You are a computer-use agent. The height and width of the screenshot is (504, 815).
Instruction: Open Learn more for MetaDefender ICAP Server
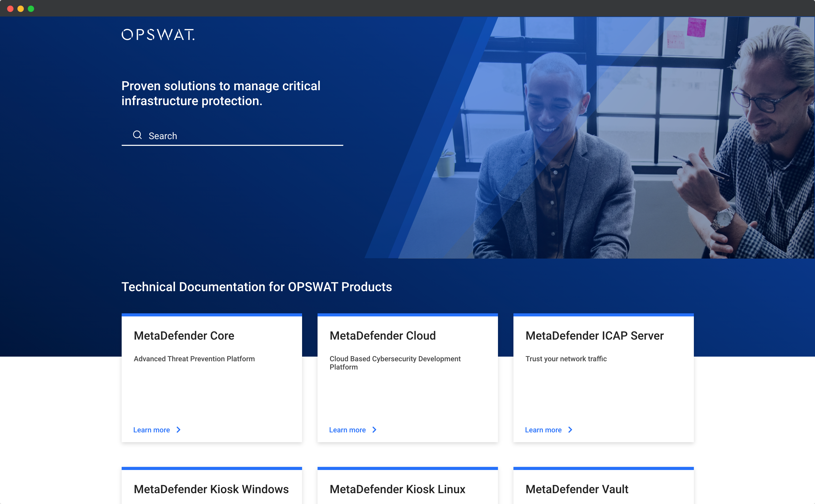tap(543, 430)
